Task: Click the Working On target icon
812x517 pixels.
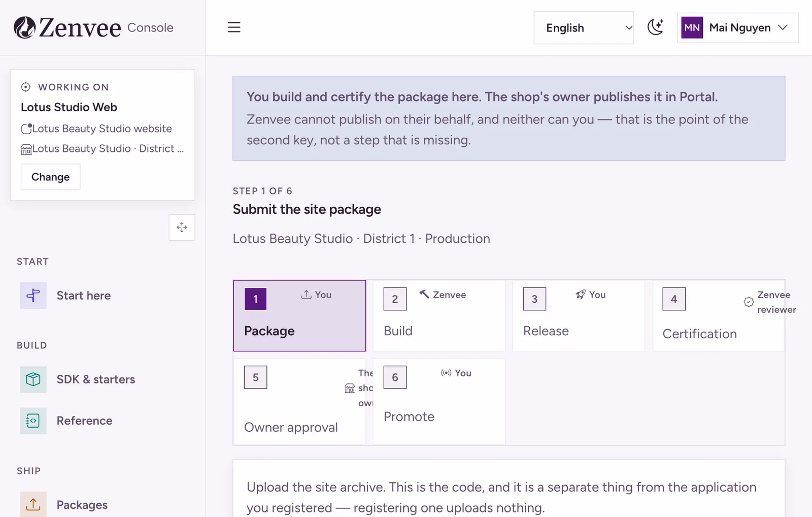Action: [26, 87]
